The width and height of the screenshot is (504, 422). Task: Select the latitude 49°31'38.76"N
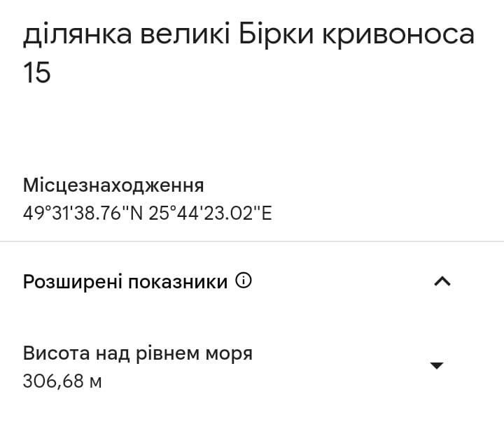tap(83, 213)
